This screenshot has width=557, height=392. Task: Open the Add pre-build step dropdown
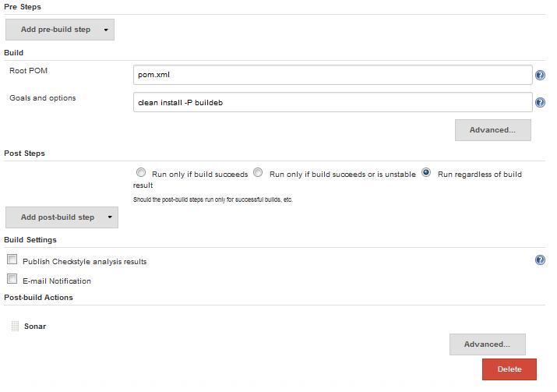pyautogui.click(x=60, y=30)
